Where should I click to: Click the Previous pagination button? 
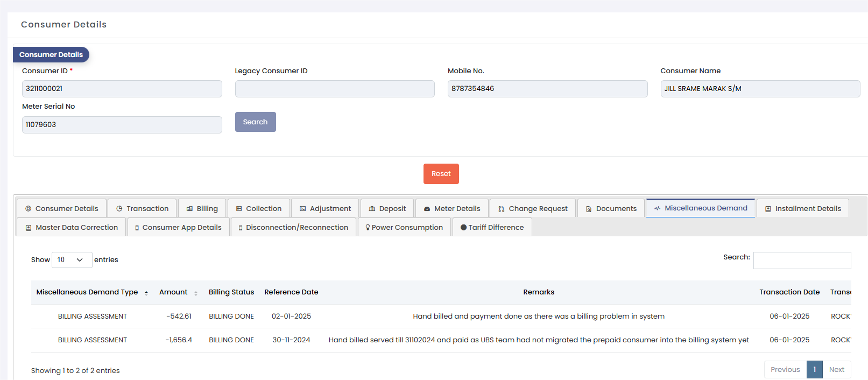[x=785, y=370]
